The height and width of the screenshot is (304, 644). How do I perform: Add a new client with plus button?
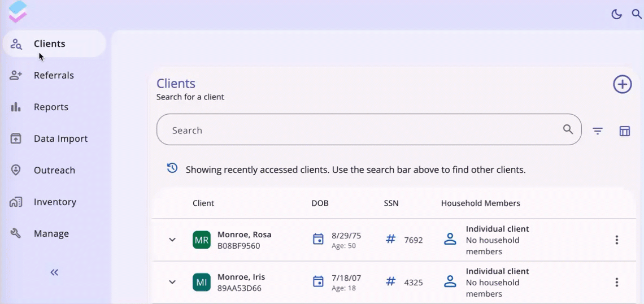(622, 84)
